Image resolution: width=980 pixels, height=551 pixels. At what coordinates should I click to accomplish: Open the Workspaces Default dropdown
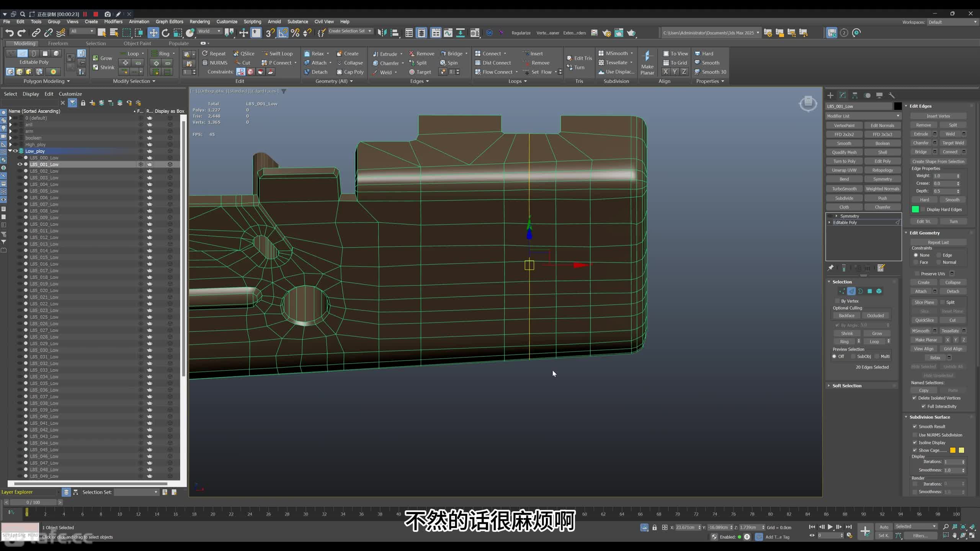[952, 22]
